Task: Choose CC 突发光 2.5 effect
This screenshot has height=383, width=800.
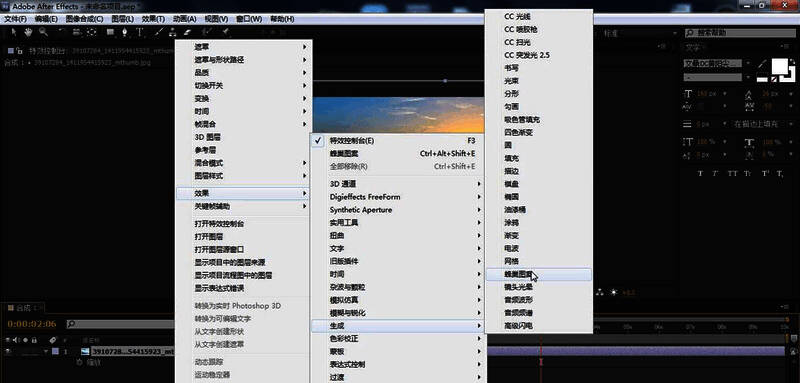Action: click(x=539, y=55)
